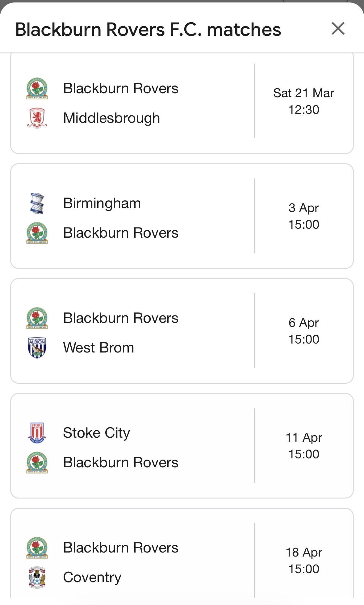364x605 pixels.
Task: Select the Coventry team name
Action: click(x=92, y=577)
